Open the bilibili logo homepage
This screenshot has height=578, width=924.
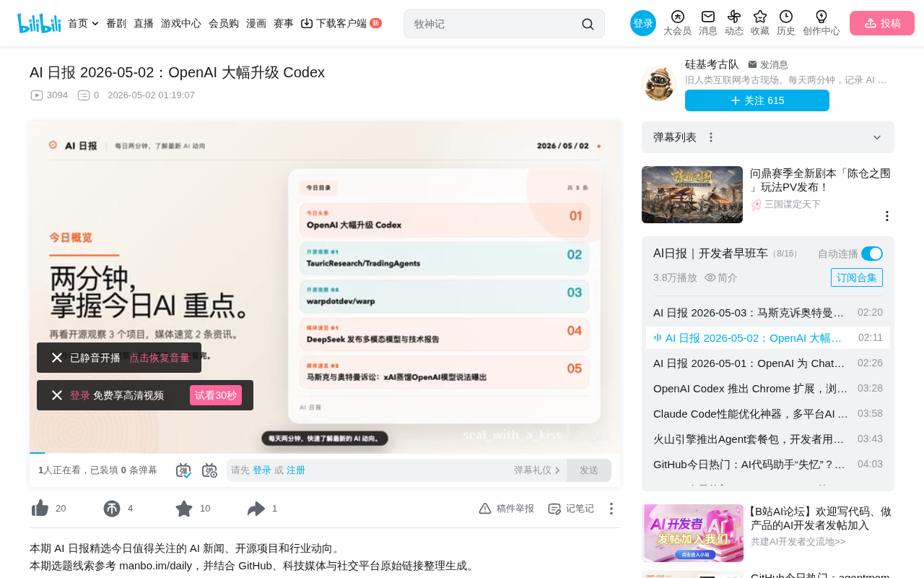coord(39,23)
